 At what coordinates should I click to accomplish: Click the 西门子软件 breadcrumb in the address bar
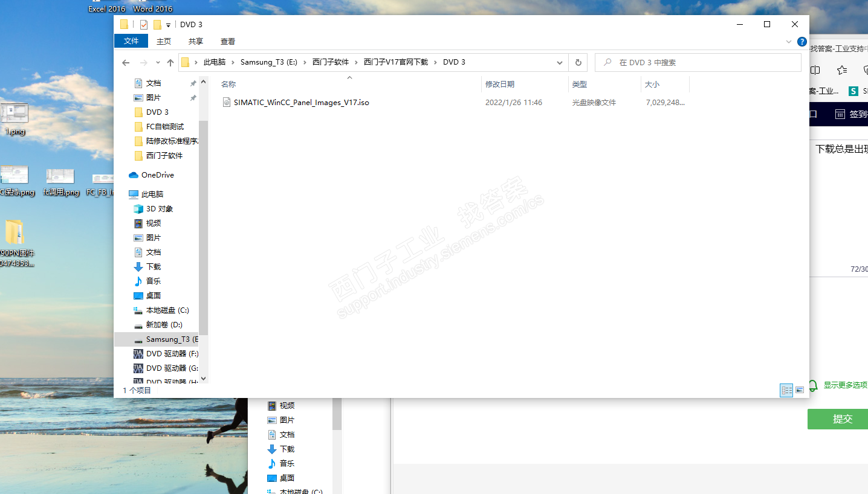pyautogui.click(x=331, y=62)
